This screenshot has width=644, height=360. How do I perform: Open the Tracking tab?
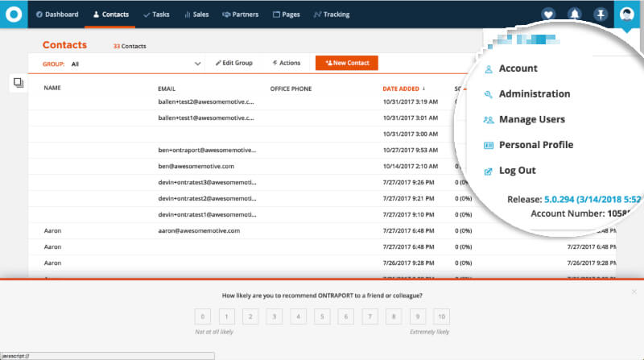click(x=332, y=14)
